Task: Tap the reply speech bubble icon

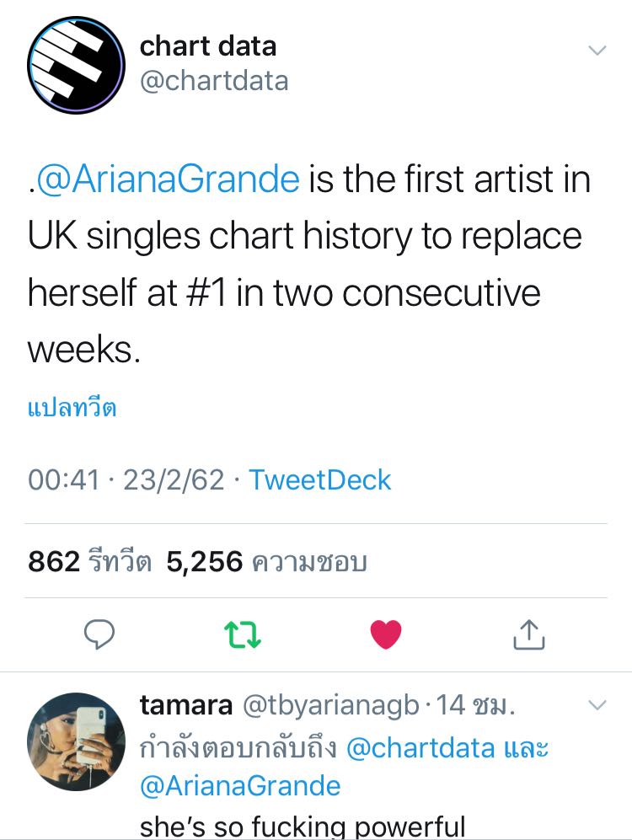Action: pos(99,634)
